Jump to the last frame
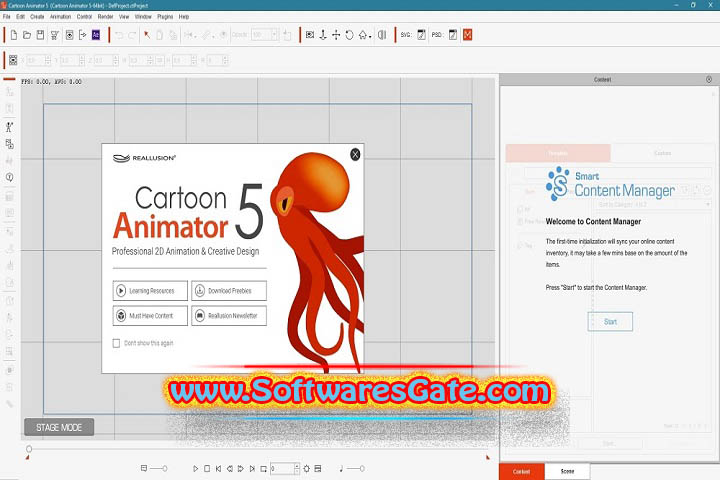The height and width of the screenshot is (480, 720). point(252,469)
